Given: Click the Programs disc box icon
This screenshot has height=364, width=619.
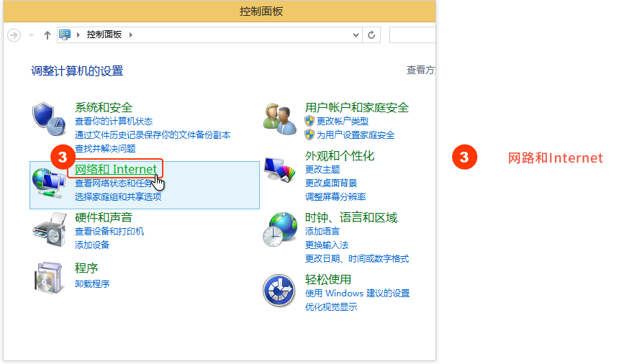Looking at the screenshot, I should click(48, 276).
